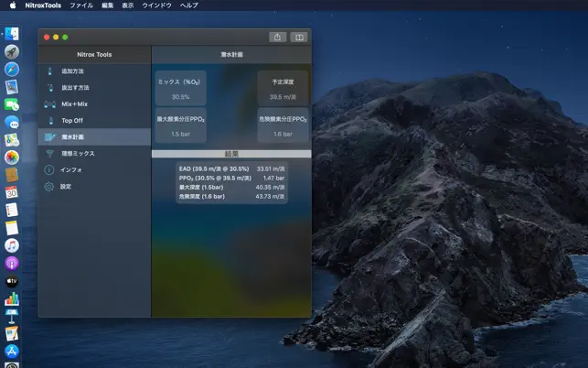Click the 潜水計画 pane title
The height and width of the screenshot is (368, 588).
pos(231,54)
